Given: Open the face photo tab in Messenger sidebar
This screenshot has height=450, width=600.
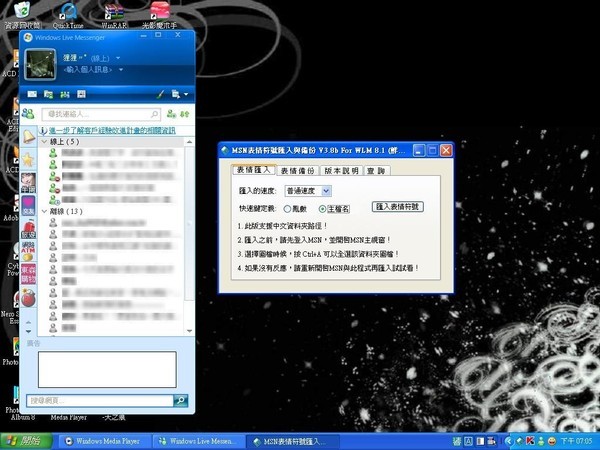Looking at the screenshot, I should click(x=28, y=182).
